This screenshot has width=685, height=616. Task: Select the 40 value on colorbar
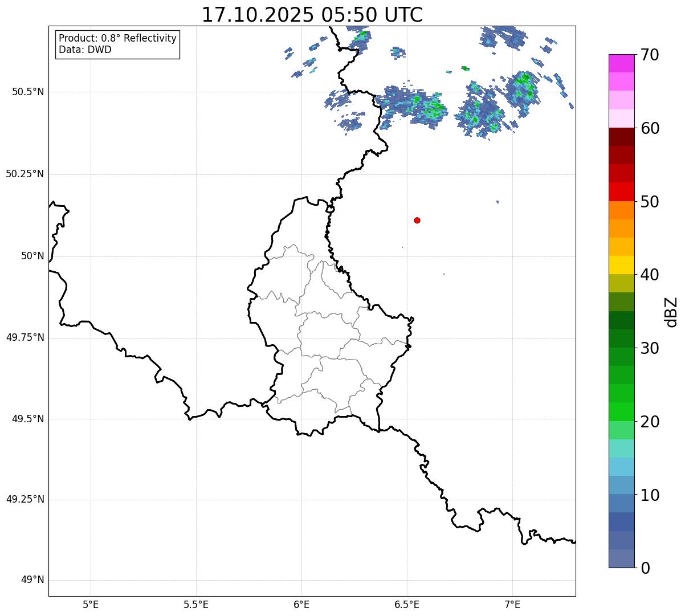650,275
